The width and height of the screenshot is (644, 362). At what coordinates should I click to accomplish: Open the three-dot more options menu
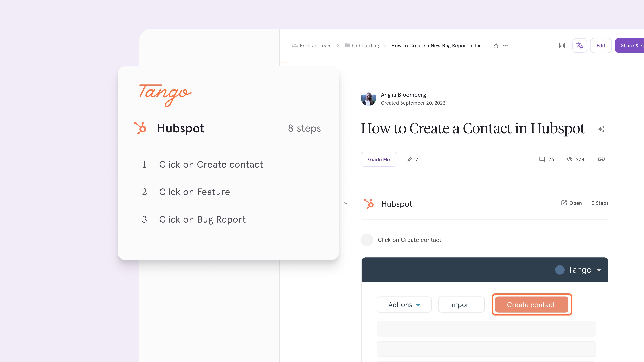[505, 45]
